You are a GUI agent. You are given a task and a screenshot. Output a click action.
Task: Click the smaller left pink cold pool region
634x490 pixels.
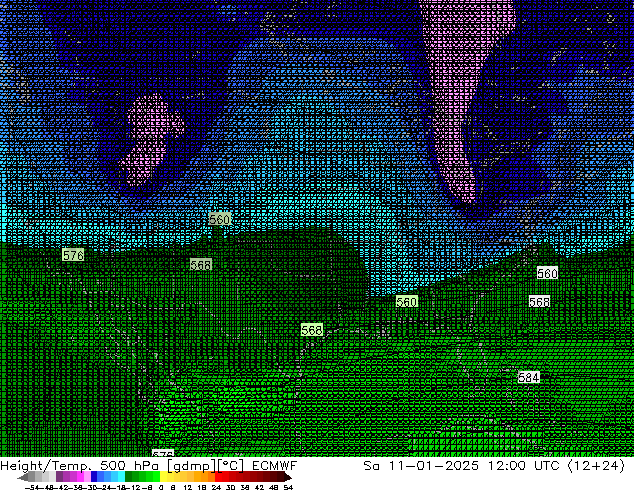pyautogui.click(x=150, y=137)
